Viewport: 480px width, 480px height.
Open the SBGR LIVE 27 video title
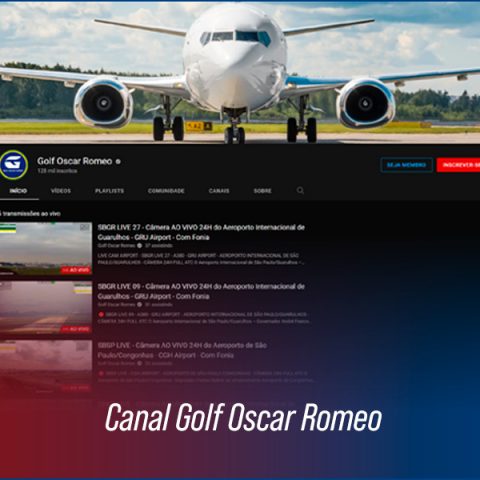(201, 232)
